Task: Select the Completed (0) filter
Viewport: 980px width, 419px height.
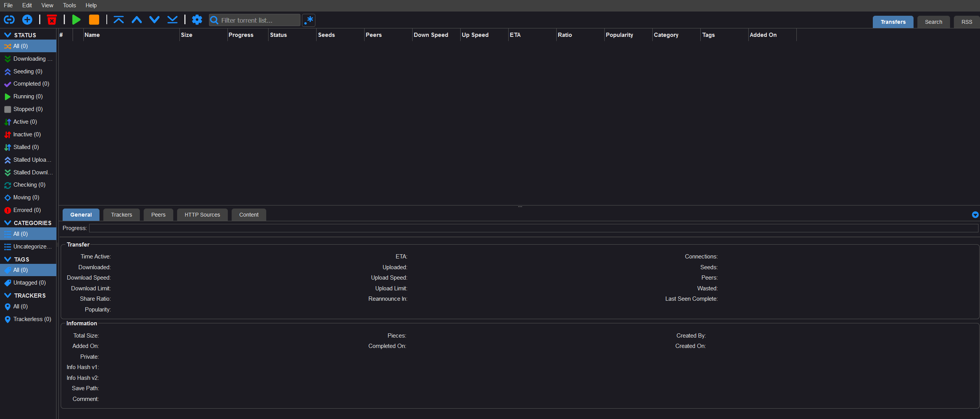Action: 28,84
